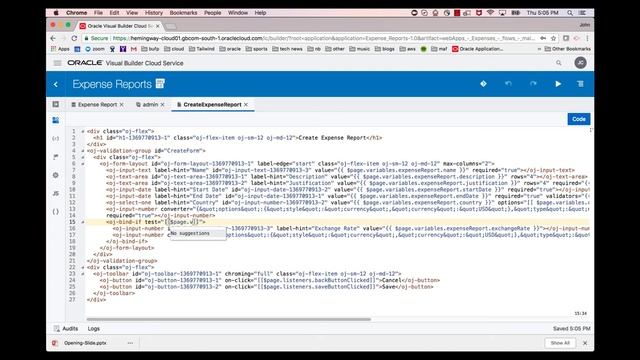Open the Window menu in menu bar

coord(238,13)
